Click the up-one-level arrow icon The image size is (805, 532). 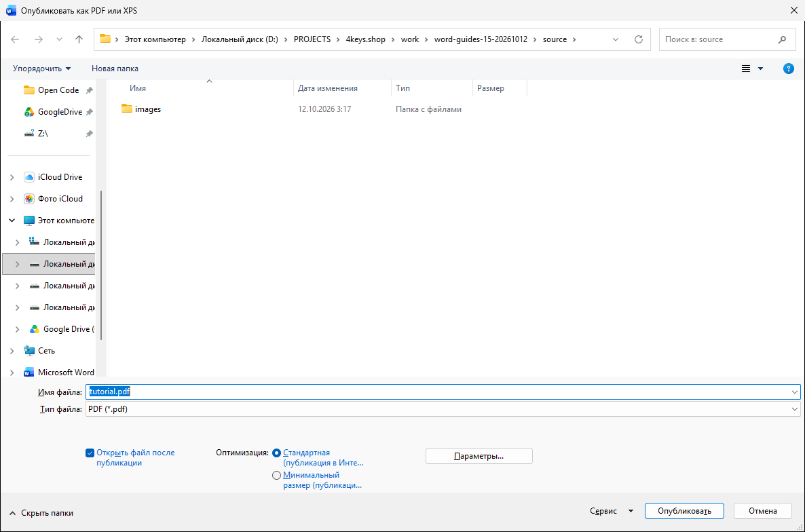click(x=79, y=39)
